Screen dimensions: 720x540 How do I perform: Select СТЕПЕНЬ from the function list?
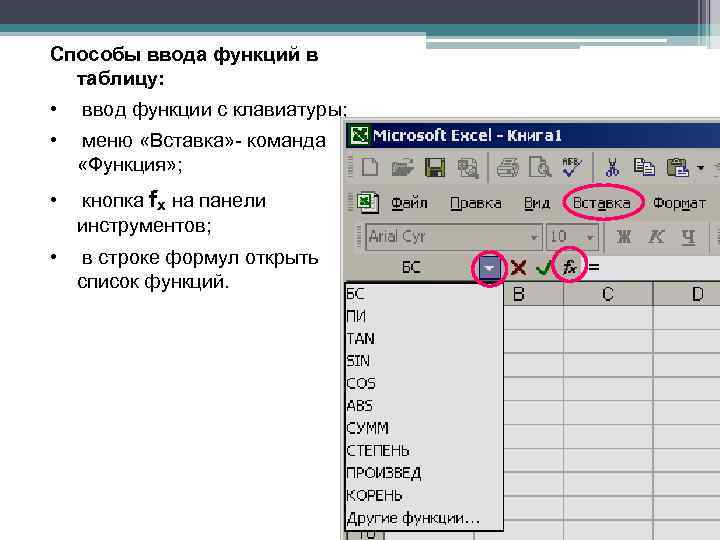(424, 451)
